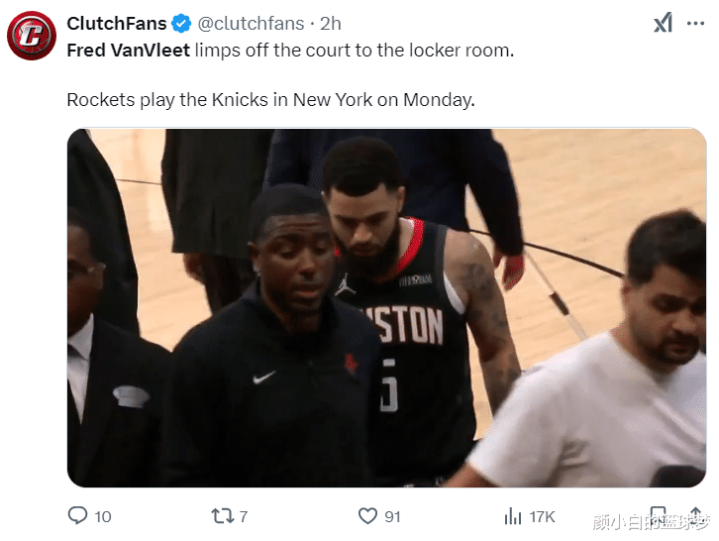Screen dimensions: 719x541
Task: Click the repost arrows icon
Action: click(222, 516)
